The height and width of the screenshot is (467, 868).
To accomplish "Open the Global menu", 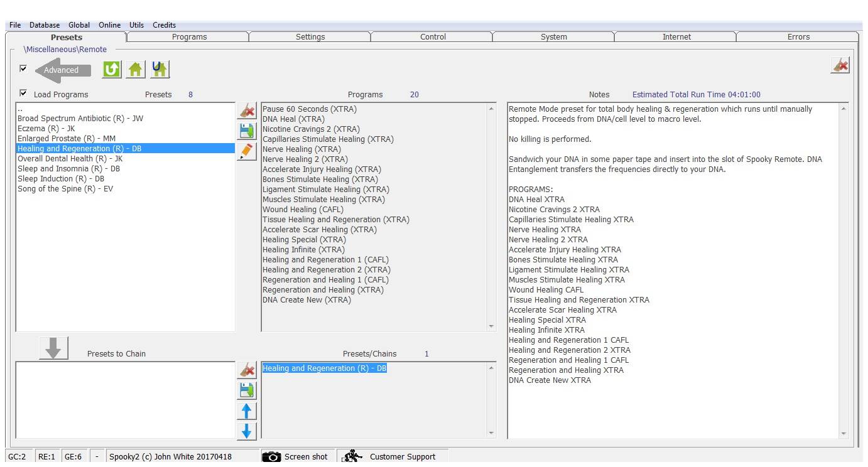I will [79, 25].
